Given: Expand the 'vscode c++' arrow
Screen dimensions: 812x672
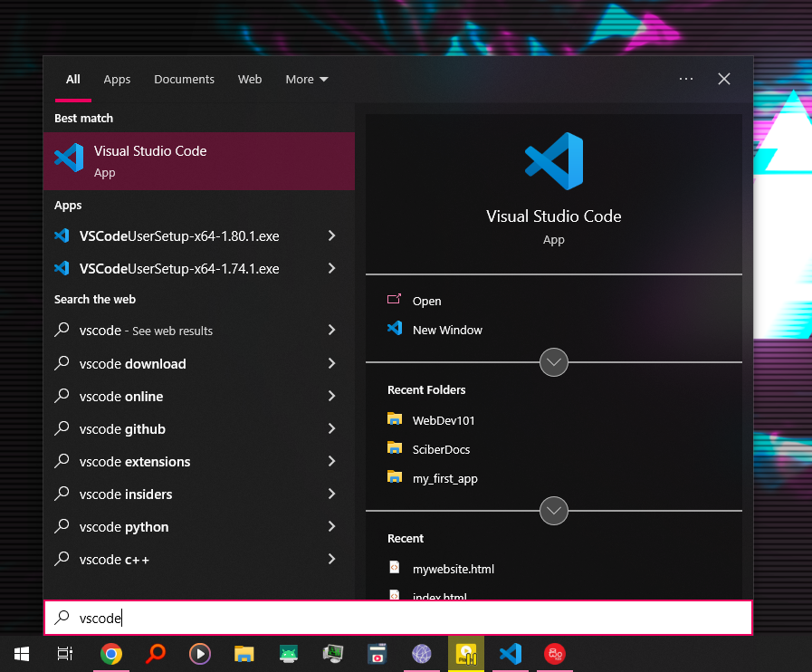Looking at the screenshot, I should coord(332,559).
